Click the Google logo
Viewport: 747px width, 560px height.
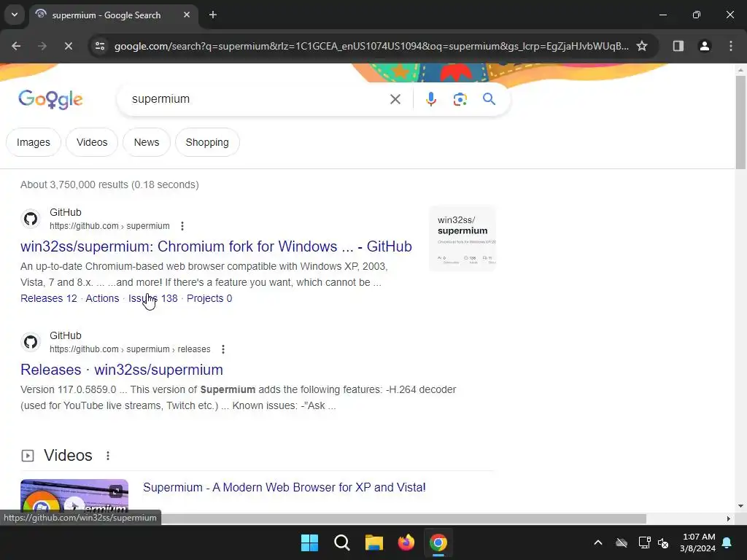point(50,99)
